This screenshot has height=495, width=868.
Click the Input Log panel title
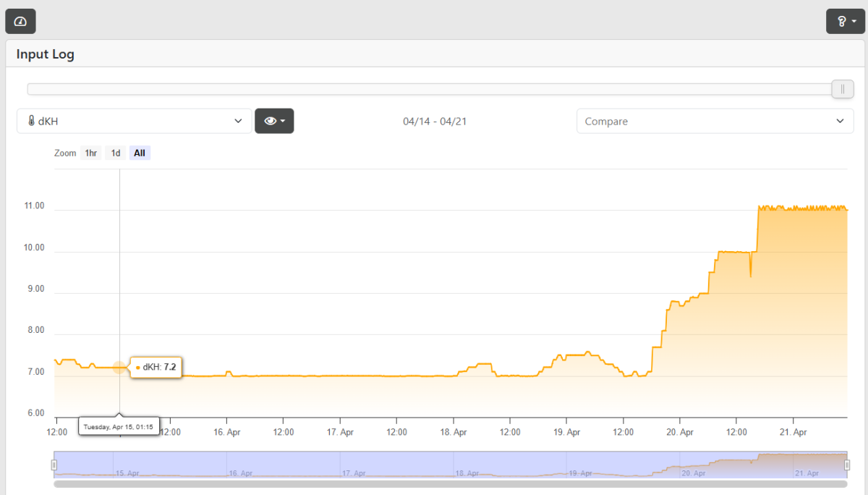(46, 54)
